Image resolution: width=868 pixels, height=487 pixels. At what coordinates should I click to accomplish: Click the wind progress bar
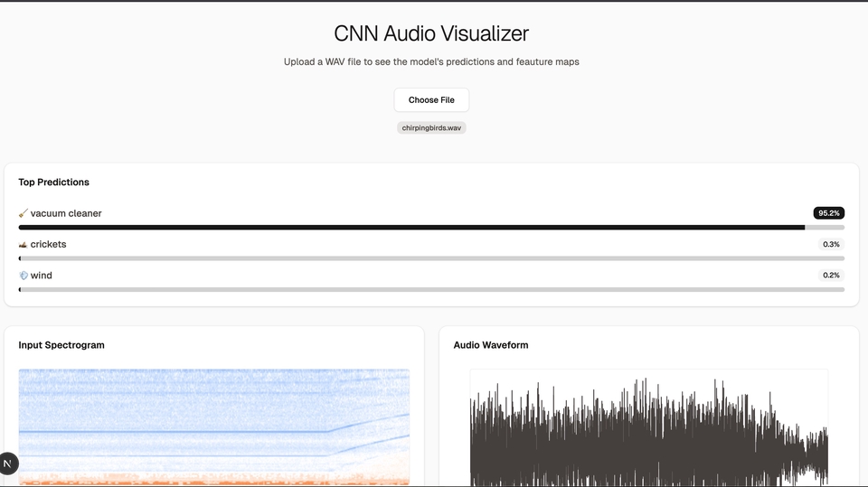click(x=431, y=290)
